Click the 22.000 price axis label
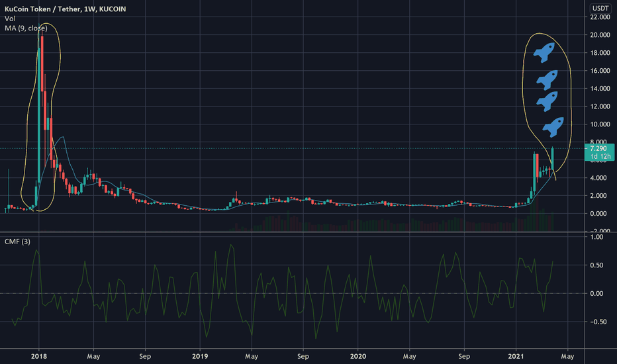 600,17
